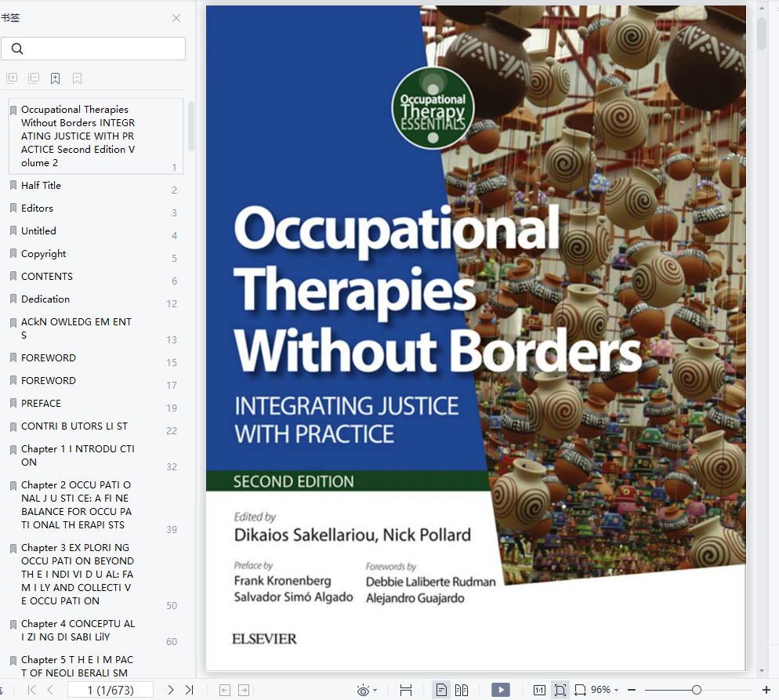Select the FOREWORD bookmark on page 15
This screenshot has height=700, width=779.
(49, 357)
